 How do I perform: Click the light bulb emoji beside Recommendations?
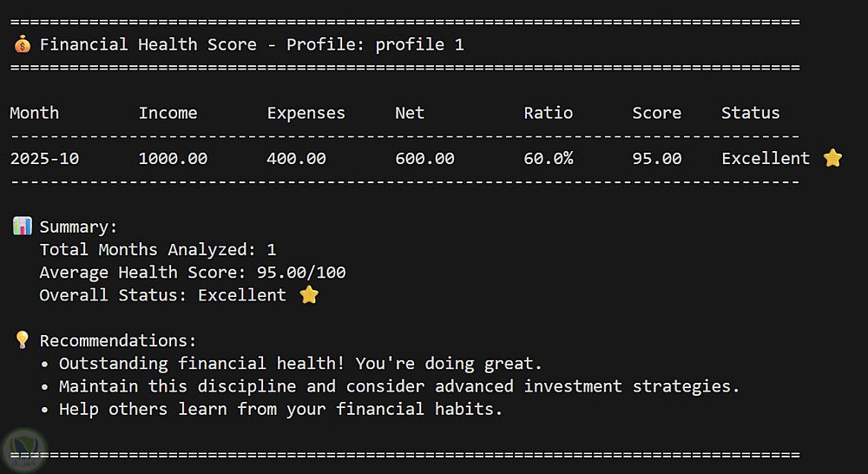point(22,340)
